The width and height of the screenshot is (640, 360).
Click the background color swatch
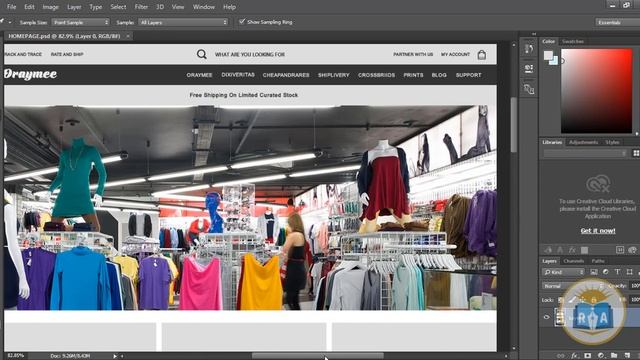coord(554,61)
